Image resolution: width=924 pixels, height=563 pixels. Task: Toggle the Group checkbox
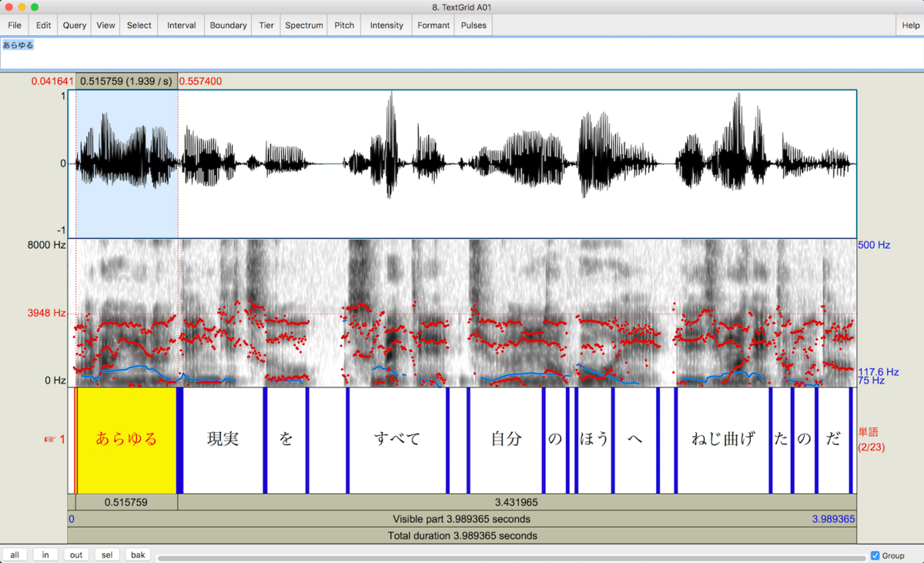coord(875,555)
